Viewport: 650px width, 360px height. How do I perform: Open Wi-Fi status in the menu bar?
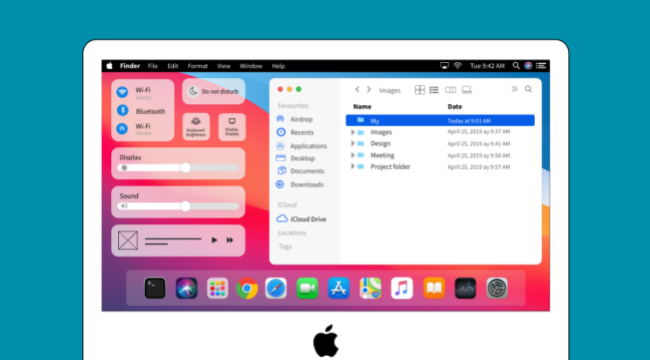click(x=458, y=66)
